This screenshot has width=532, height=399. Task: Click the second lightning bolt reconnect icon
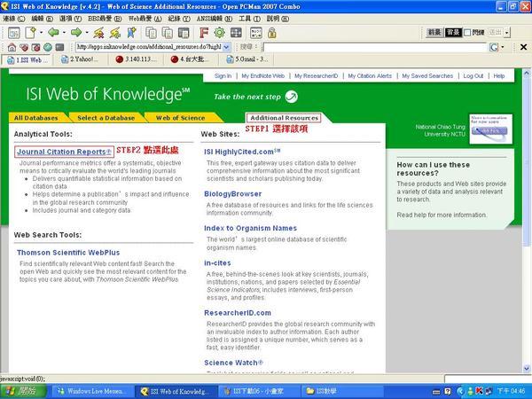coord(115,33)
